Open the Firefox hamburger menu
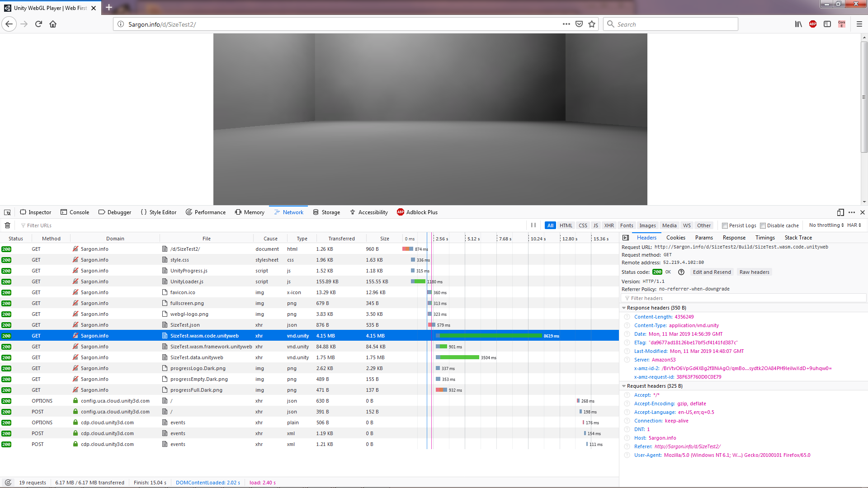 coord(859,24)
